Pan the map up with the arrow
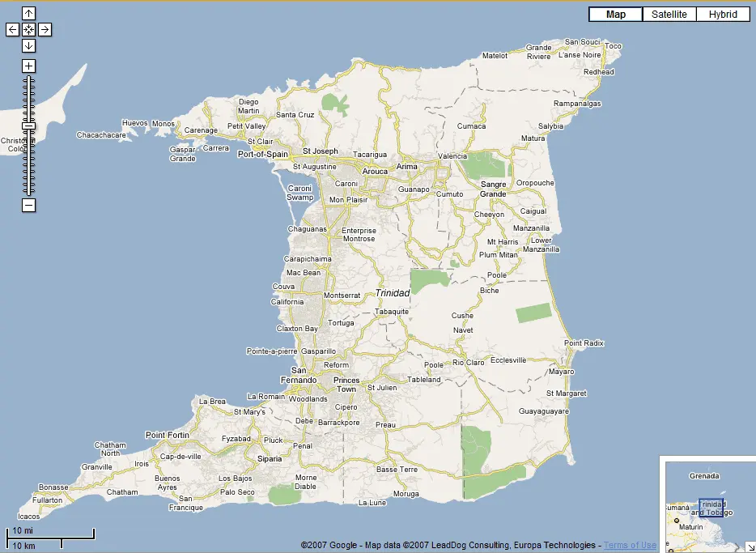 [x=29, y=13]
